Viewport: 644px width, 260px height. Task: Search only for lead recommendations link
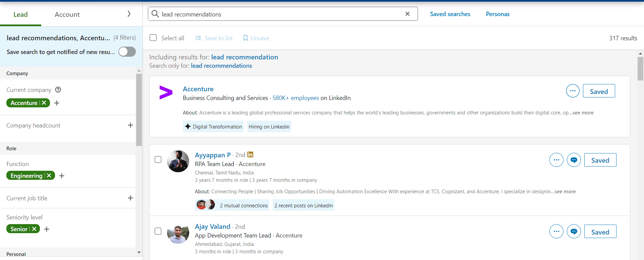[221, 66]
